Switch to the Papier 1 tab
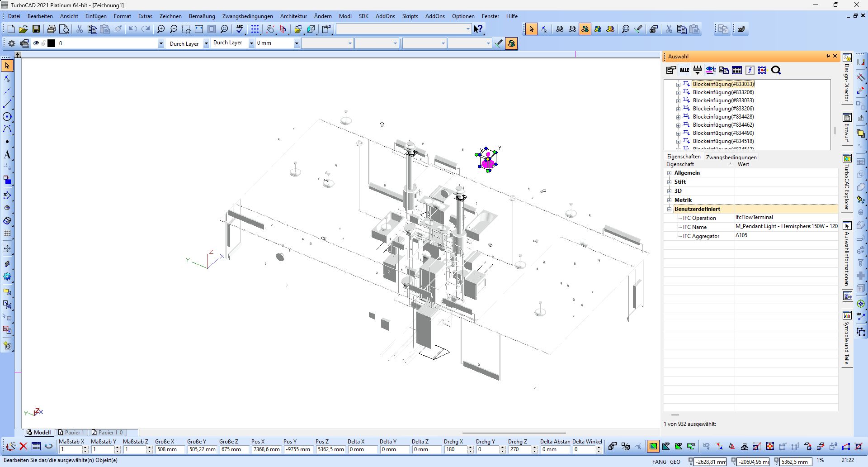 (71, 432)
